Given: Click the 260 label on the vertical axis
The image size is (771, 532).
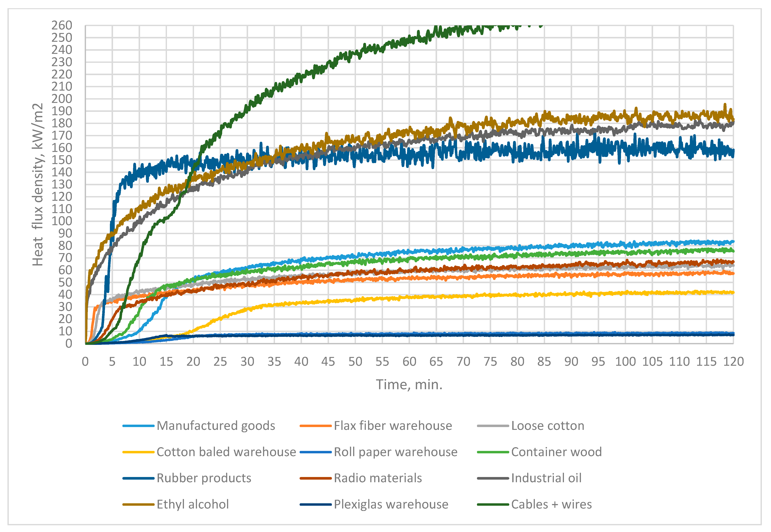Looking at the screenshot, I should pyautogui.click(x=62, y=25).
